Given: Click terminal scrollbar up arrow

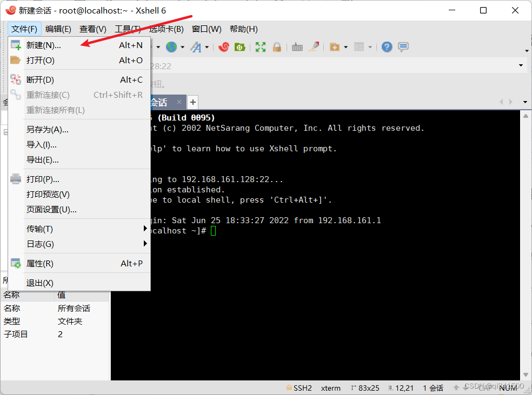Looking at the screenshot, I should [x=526, y=116].
